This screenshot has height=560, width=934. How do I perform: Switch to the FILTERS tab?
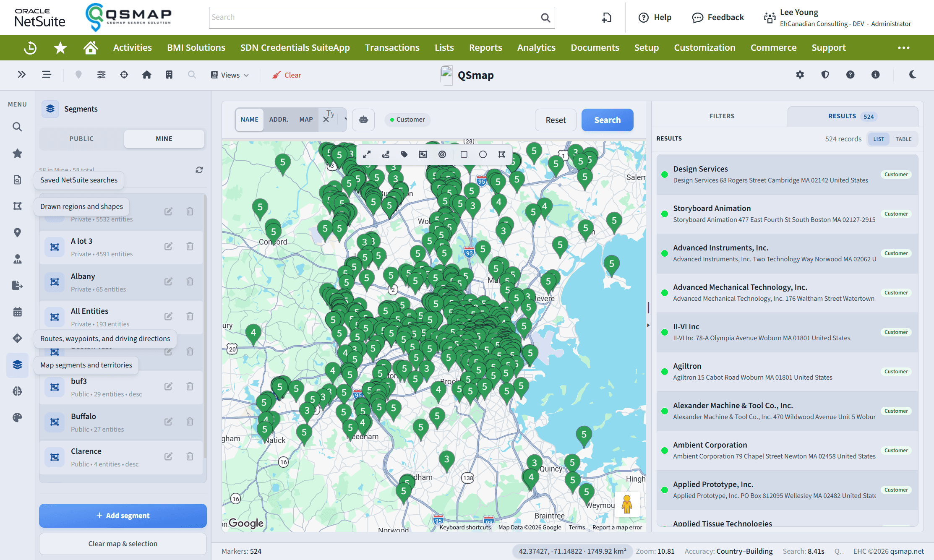(722, 116)
